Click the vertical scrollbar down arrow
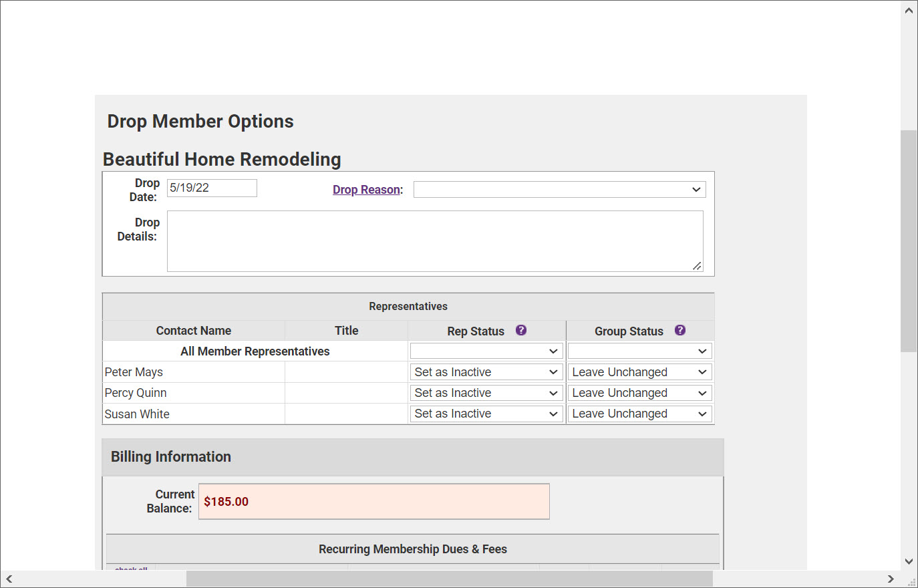Screen dimensions: 918x588 909,561
